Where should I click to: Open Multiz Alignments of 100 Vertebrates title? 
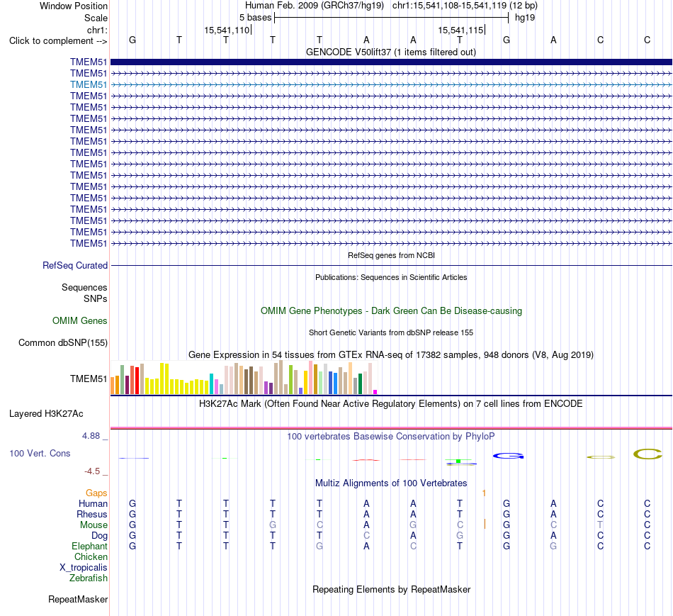(391, 483)
